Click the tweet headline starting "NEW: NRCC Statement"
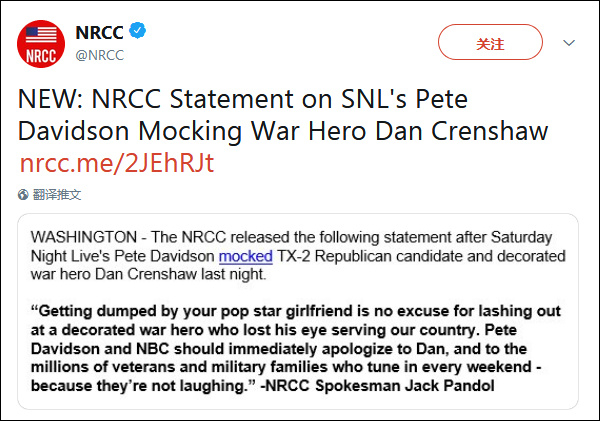The width and height of the screenshot is (600, 421). (243, 101)
